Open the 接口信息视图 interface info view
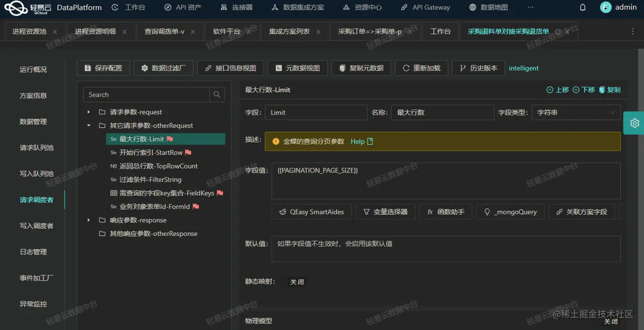Viewport: 644px width, 330px height. (230, 68)
